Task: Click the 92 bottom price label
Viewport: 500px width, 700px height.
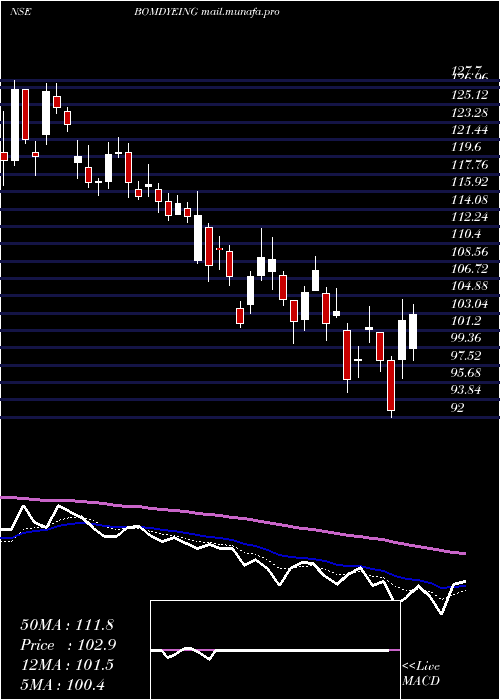Action: (x=458, y=408)
